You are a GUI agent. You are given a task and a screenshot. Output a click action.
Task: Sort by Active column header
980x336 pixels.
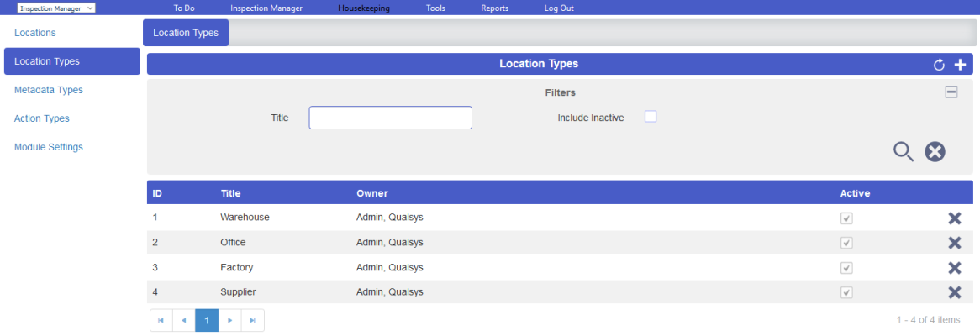[855, 193]
